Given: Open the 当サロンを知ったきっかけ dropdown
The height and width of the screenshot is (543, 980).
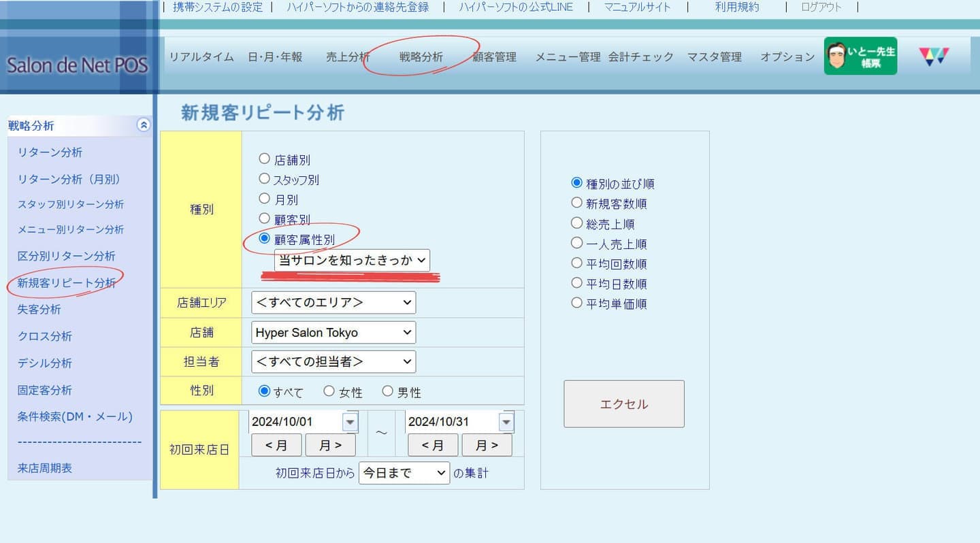Looking at the screenshot, I should pos(352,260).
